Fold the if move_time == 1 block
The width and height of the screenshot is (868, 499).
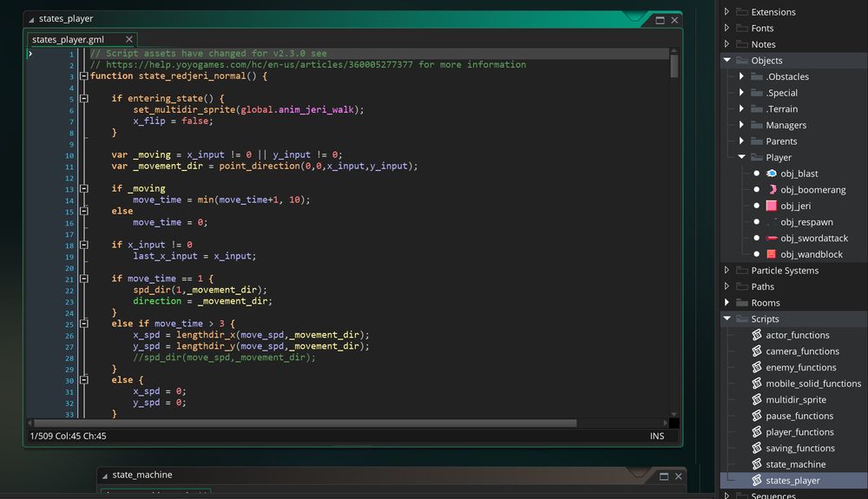point(84,279)
